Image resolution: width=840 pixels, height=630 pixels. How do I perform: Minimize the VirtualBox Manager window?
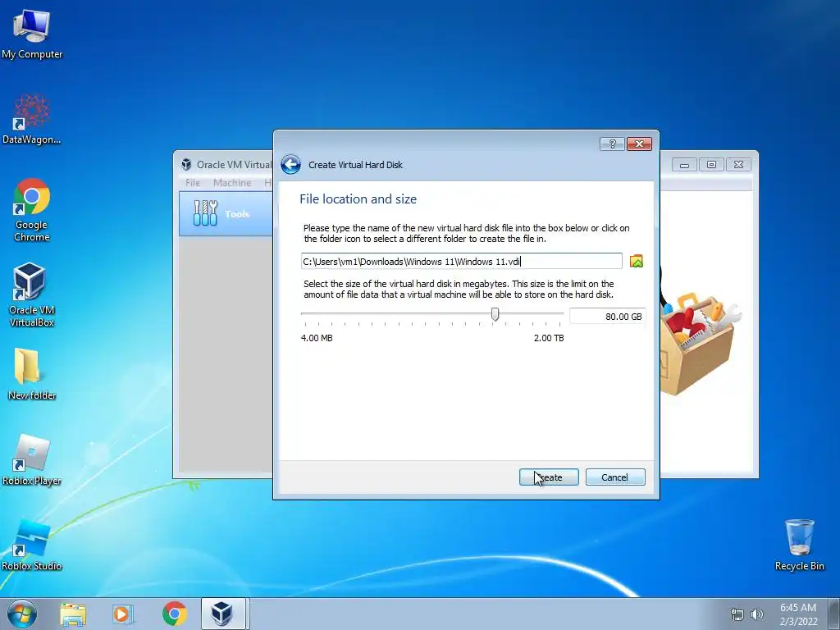pyautogui.click(x=684, y=164)
